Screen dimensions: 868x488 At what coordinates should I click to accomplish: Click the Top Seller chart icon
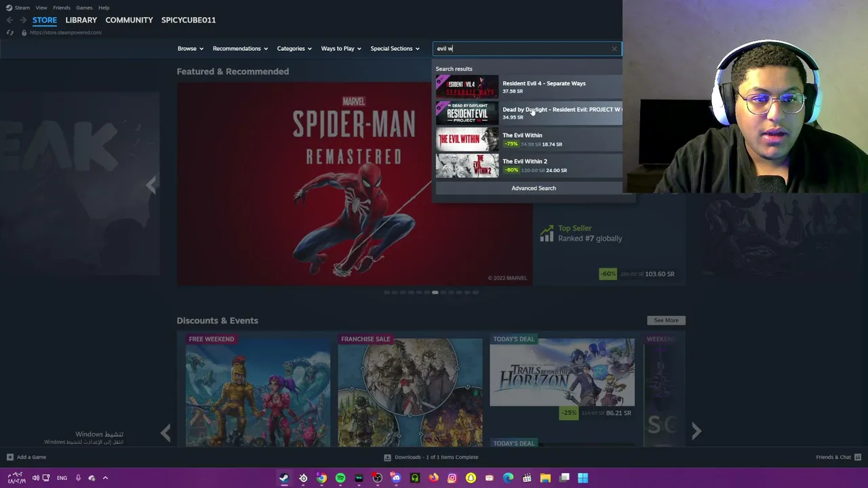[x=546, y=234]
